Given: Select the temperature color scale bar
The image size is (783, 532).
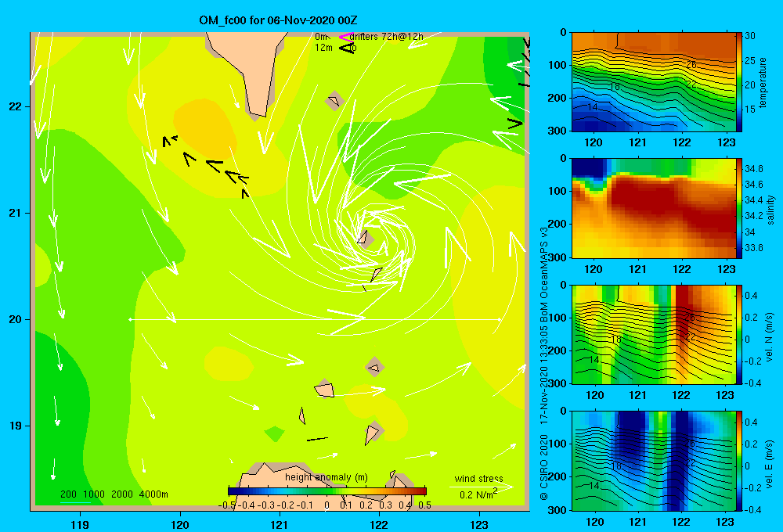Looking at the screenshot, I should coord(738,82).
